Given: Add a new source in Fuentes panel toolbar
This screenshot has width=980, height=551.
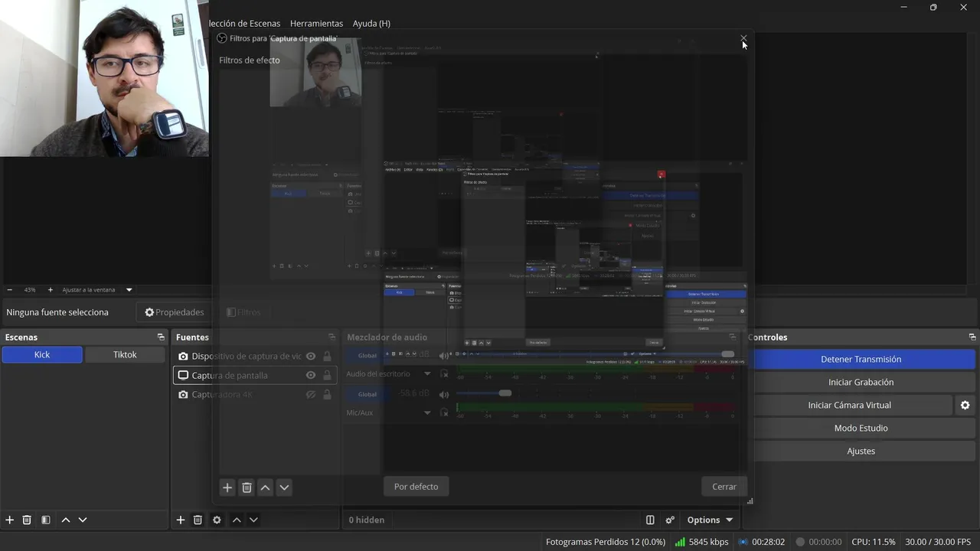Looking at the screenshot, I should (x=181, y=520).
